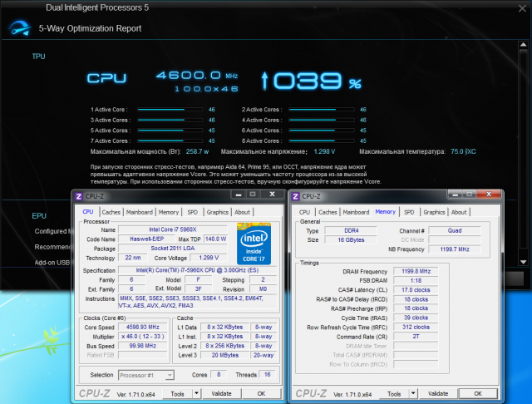This screenshot has width=532, height=404.
Task: Minimize the left CPU-Z window
Action: [x=239, y=195]
